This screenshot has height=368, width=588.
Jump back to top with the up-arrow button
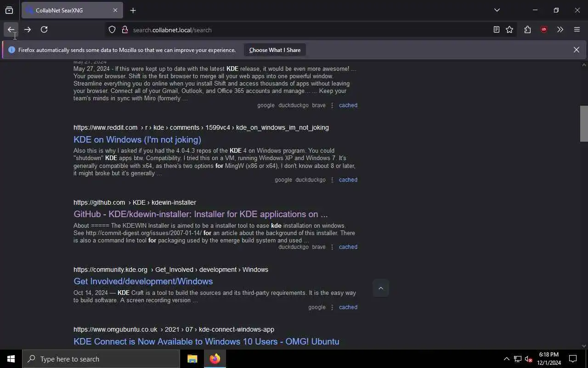380,288
